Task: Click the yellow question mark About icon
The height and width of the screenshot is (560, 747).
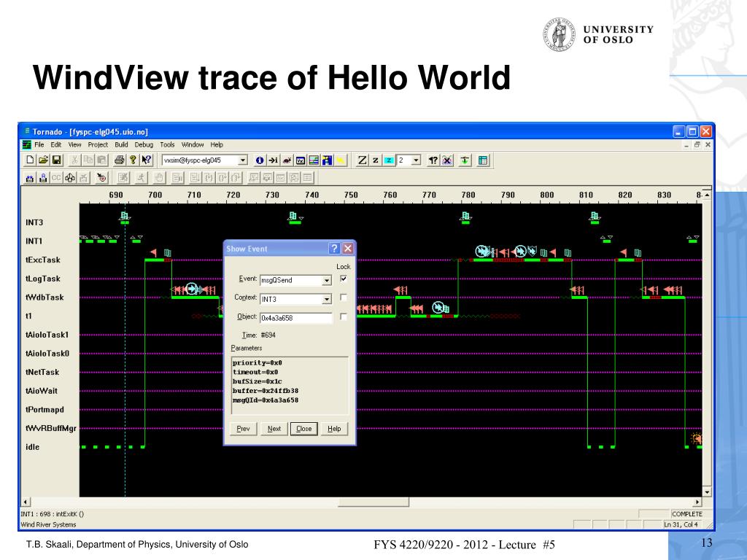Action: [133, 160]
